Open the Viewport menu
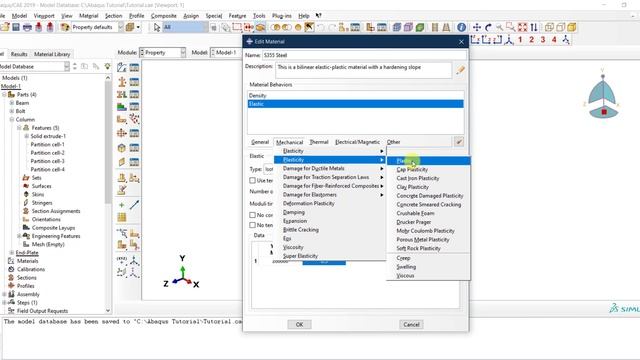 point(44,16)
